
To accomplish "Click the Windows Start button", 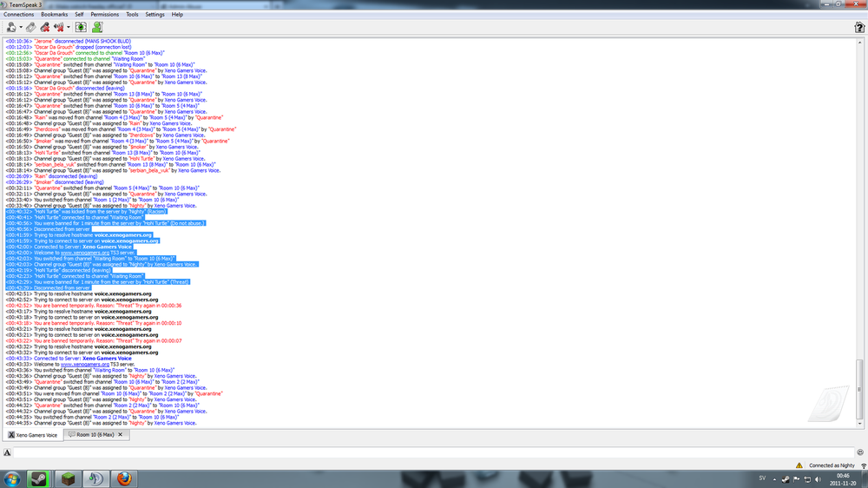I will pos(11,479).
